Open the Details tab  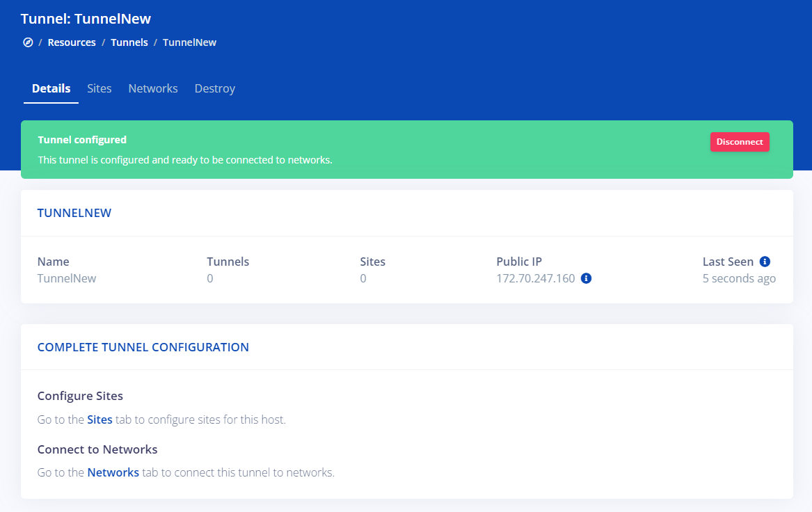(51, 88)
